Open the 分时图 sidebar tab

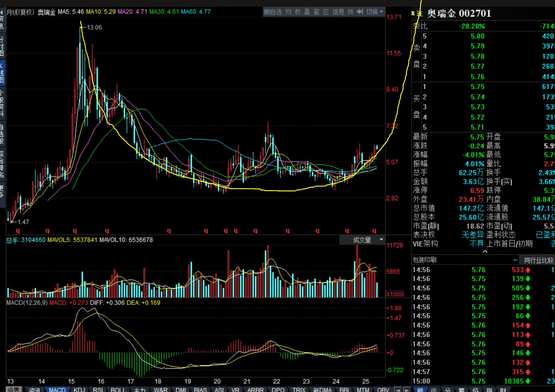tap(2, 46)
